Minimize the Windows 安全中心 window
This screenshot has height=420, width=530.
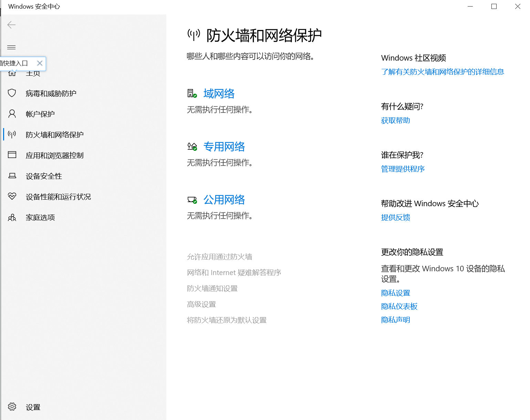point(470,7)
